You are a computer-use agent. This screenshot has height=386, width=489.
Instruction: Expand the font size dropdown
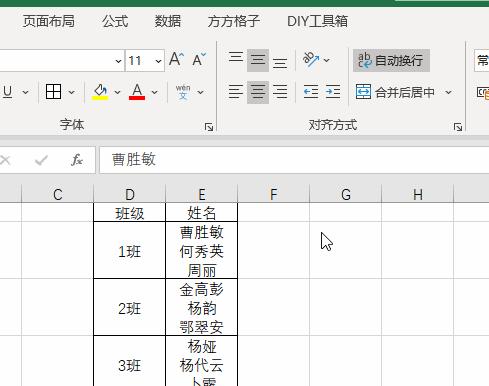[x=158, y=61]
